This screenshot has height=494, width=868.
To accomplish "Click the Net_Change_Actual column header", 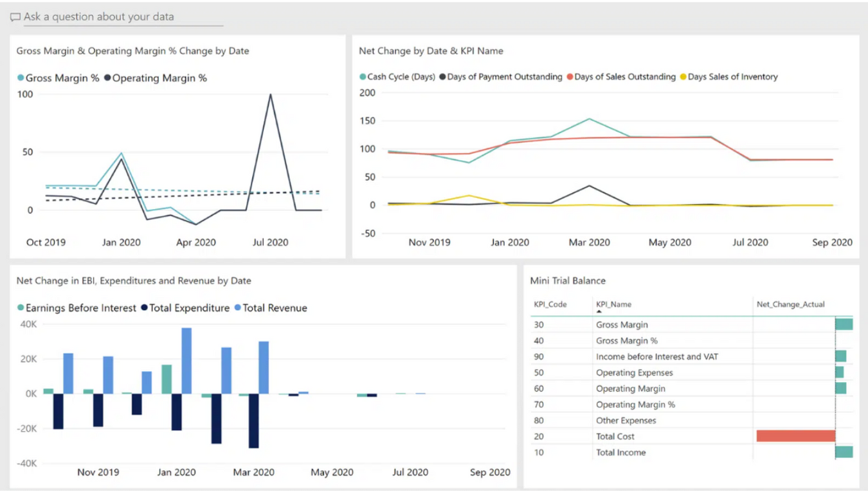I will (790, 304).
